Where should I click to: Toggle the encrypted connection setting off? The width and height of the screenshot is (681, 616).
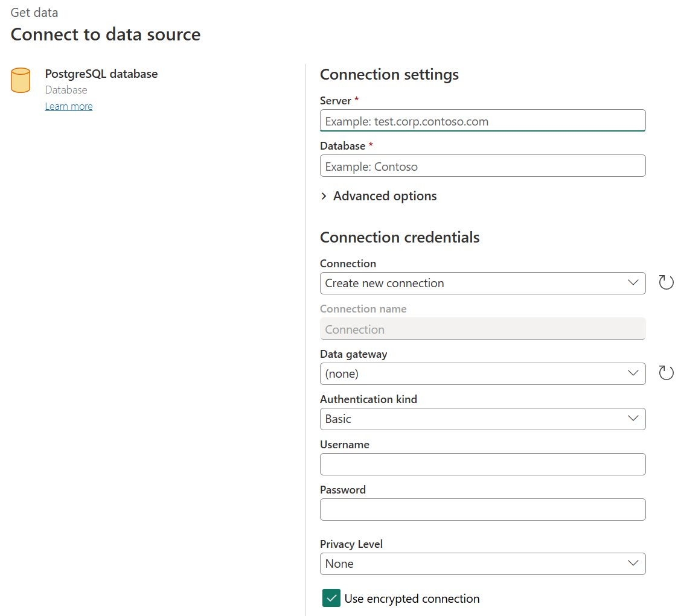(331, 598)
